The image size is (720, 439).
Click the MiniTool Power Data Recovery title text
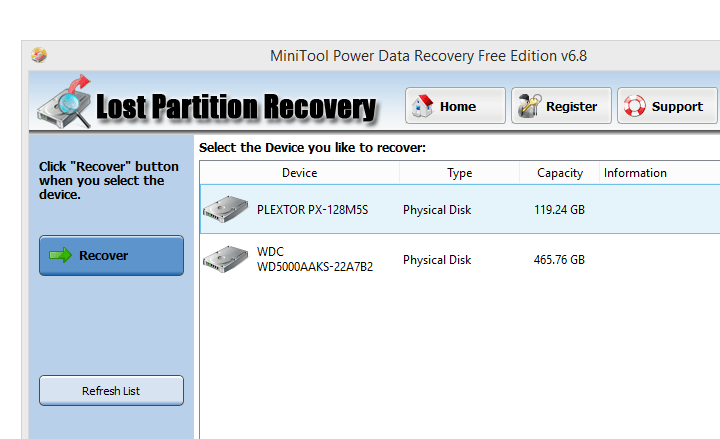(x=428, y=55)
